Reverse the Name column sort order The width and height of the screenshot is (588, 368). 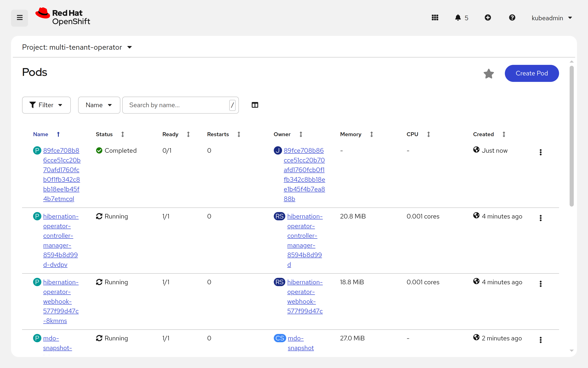pyautogui.click(x=58, y=134)
